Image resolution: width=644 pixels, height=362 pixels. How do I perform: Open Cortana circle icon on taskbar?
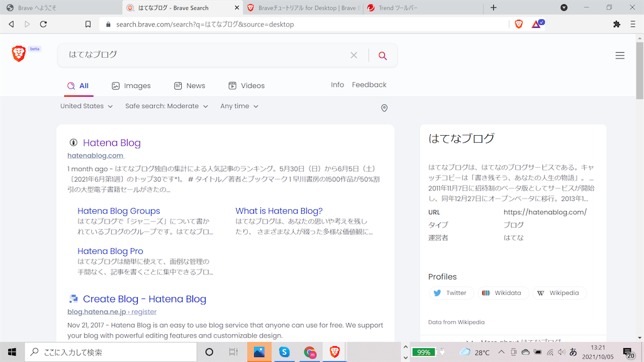pyautogui.click(x=209, y=352)
